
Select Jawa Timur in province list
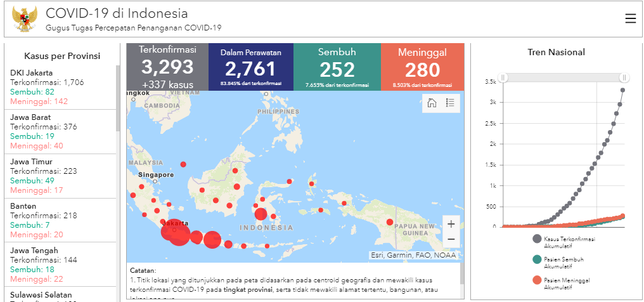pyautogui.click(x=60, y=176)
